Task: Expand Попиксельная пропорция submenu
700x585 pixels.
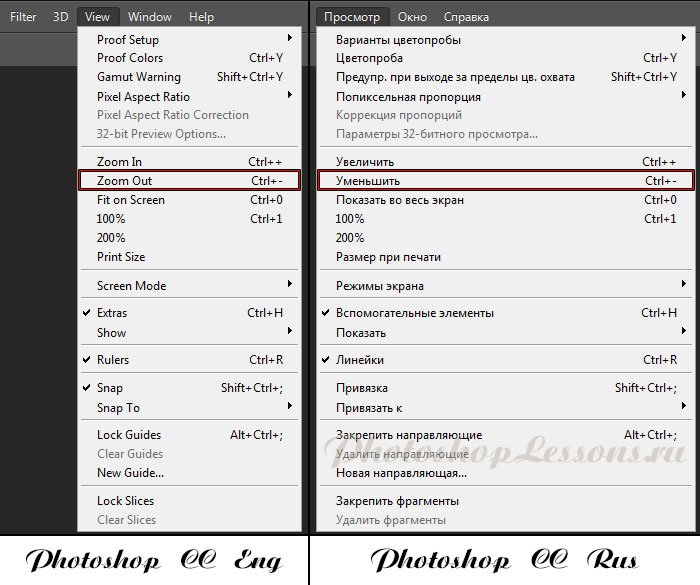Action: pyautogui.click(x=505, y=96)
